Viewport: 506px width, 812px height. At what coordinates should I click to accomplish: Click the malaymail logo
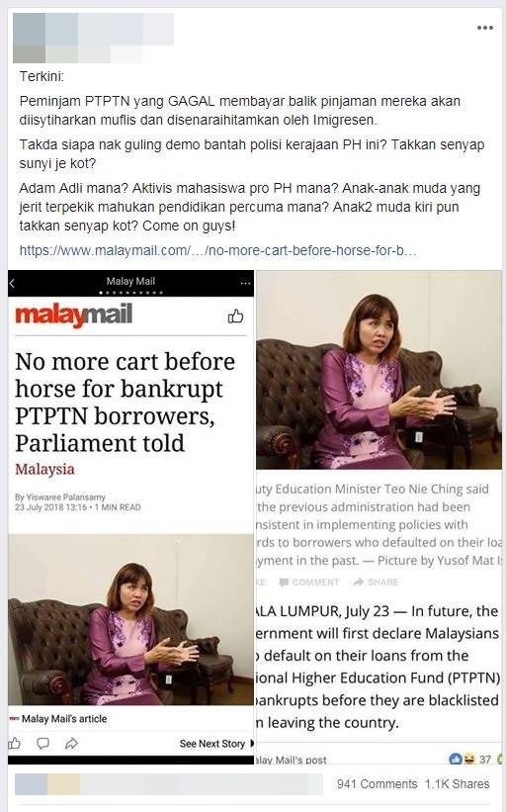click(x=73, y=316)
